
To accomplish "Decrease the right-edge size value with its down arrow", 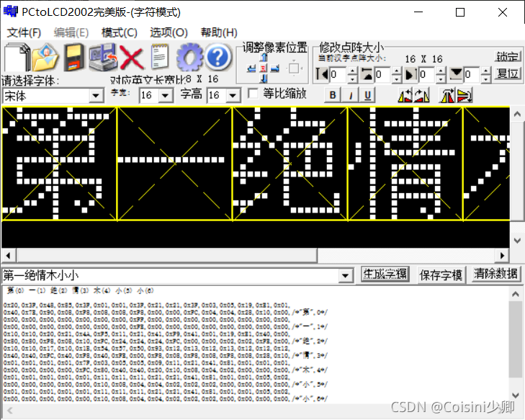I will click(441, 79).
